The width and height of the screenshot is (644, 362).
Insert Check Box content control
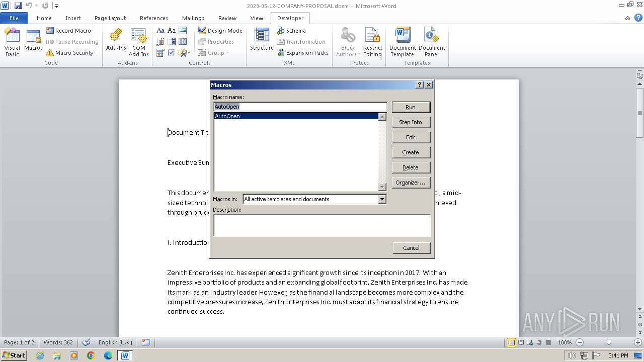click(x=172, y=53)
